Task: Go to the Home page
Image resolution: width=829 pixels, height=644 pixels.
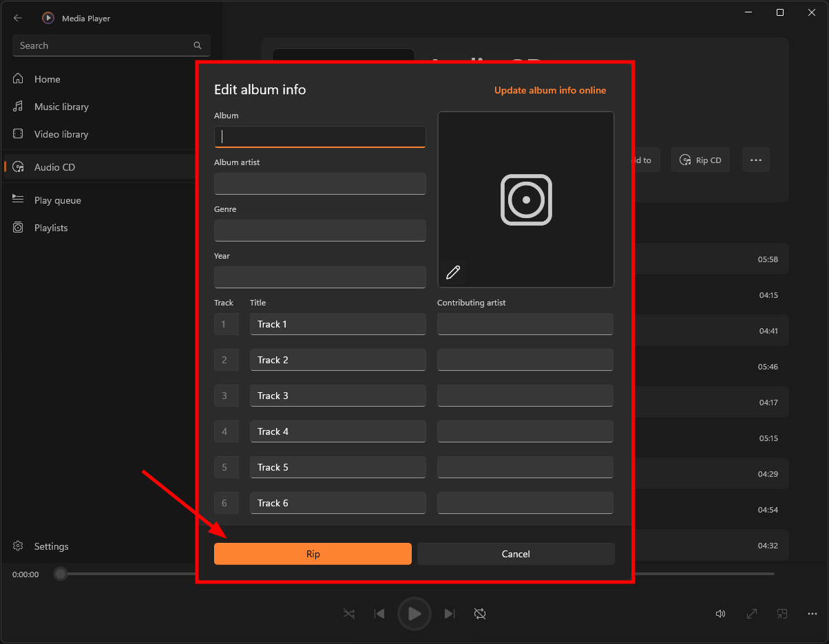Action: tap(47, 79)
